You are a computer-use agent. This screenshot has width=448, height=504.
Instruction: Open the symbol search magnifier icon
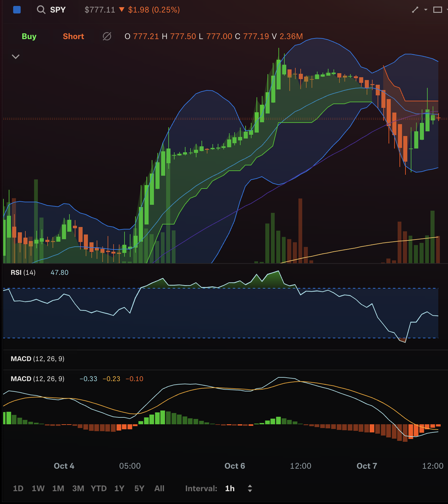pyautogui.click(x=41, y=10)
